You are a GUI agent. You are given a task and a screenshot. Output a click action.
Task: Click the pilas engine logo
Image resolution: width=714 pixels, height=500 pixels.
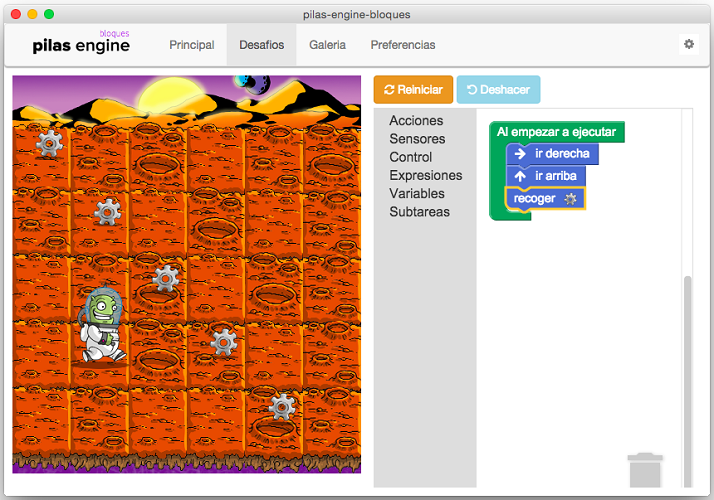click(x=81, y=42)
